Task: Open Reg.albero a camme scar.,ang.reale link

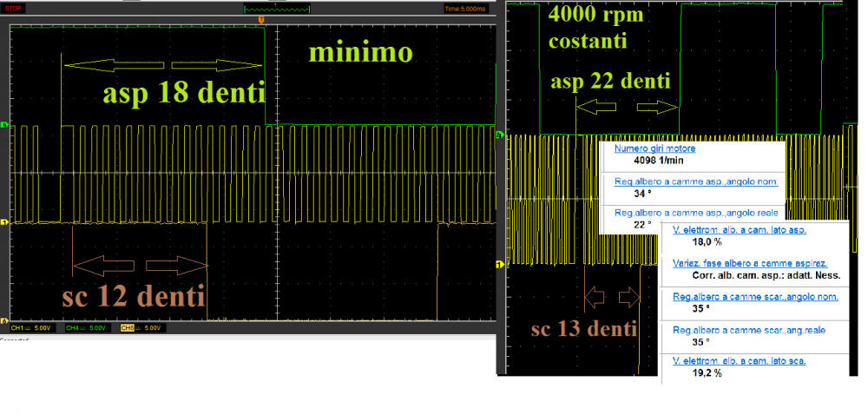Action: (750, 330)
